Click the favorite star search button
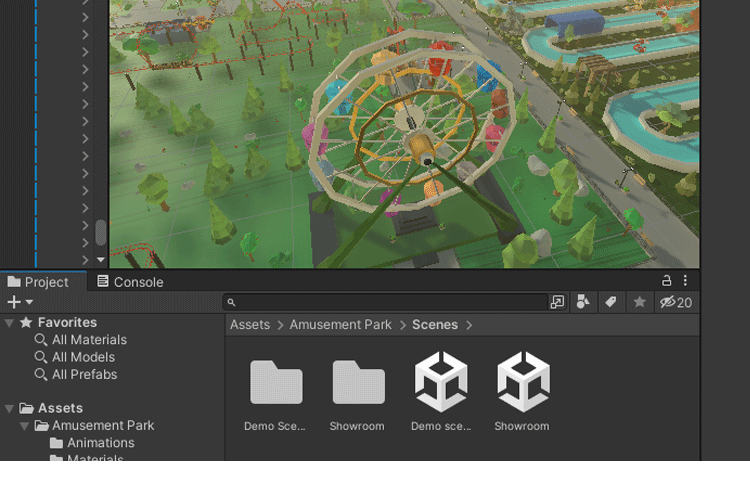This screenshot has width=750, height=480. pos(639,302)
